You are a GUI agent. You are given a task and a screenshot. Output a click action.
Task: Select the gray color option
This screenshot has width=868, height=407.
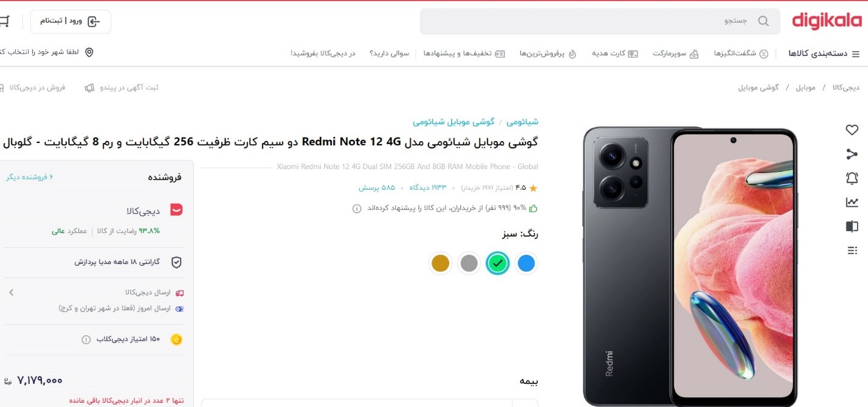[469, 263]
